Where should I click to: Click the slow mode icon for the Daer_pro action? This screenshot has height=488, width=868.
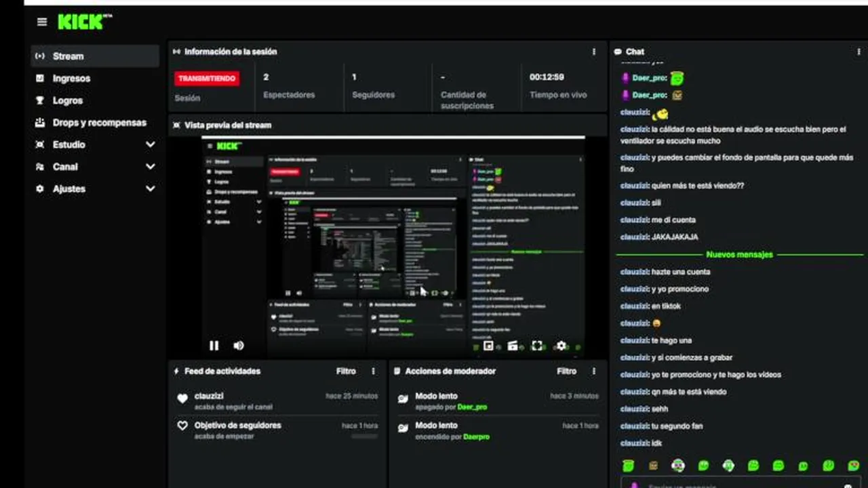[x=403, y=399]
